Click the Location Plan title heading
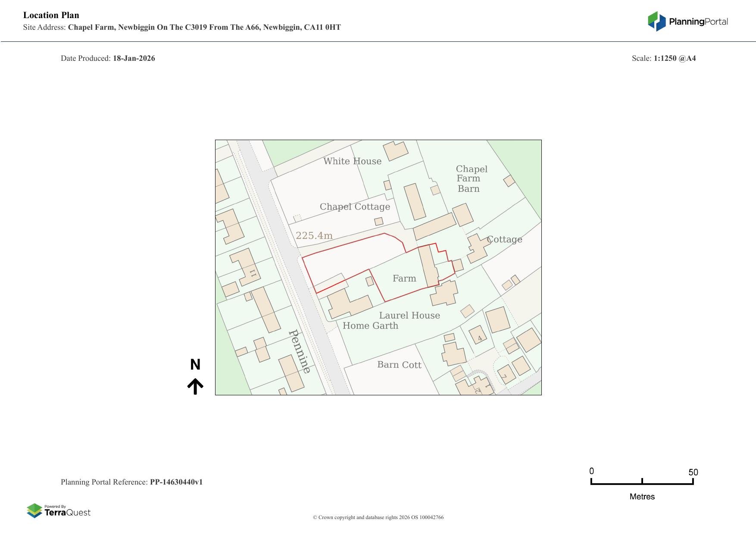The image size is (756, 535). point(51,15)
